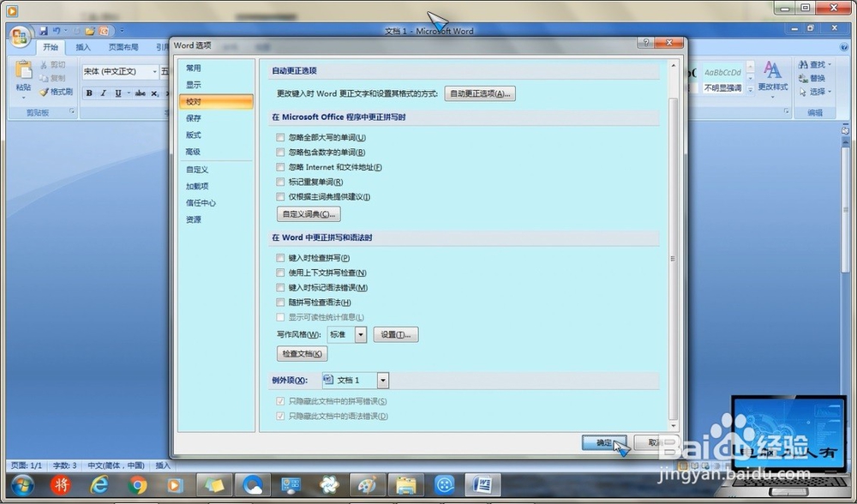The width and height of the screenshot is (857, 504).
Task: Click the Format Painter (格式刷) icon
Action: point(45,92)
